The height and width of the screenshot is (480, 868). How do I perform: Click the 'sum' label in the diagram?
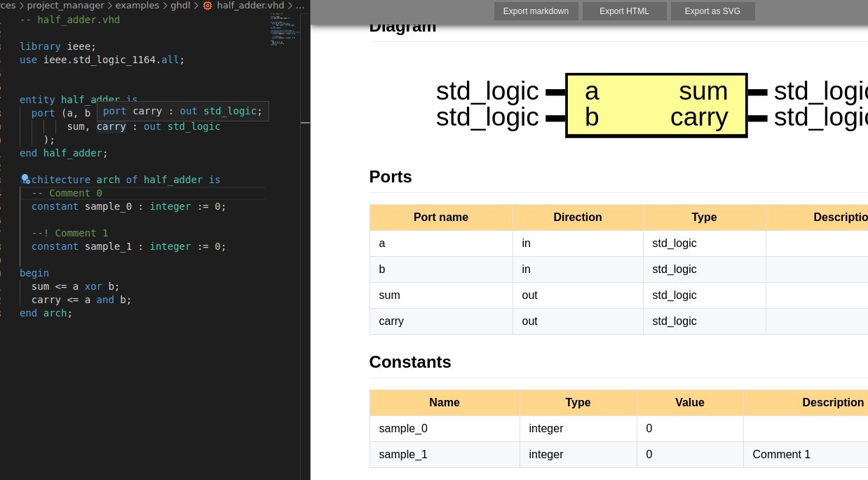(703, 91)
